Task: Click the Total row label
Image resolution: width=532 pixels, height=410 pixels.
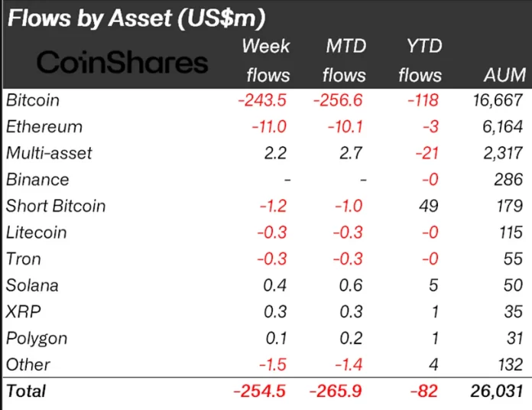Action: point(26,391)
